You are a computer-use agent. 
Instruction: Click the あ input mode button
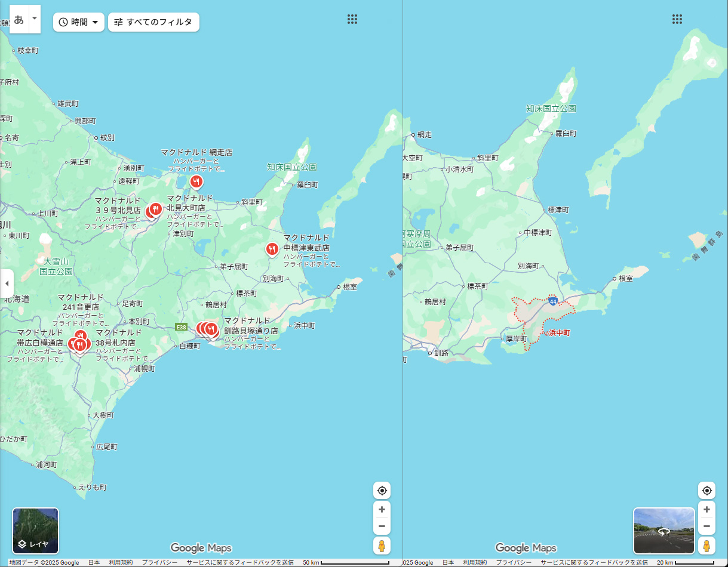tap(19, 19)
